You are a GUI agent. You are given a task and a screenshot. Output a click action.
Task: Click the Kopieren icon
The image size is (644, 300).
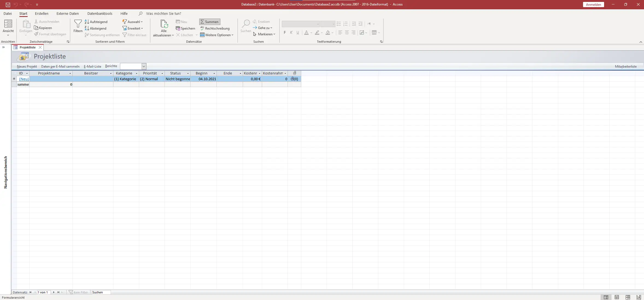36,28
